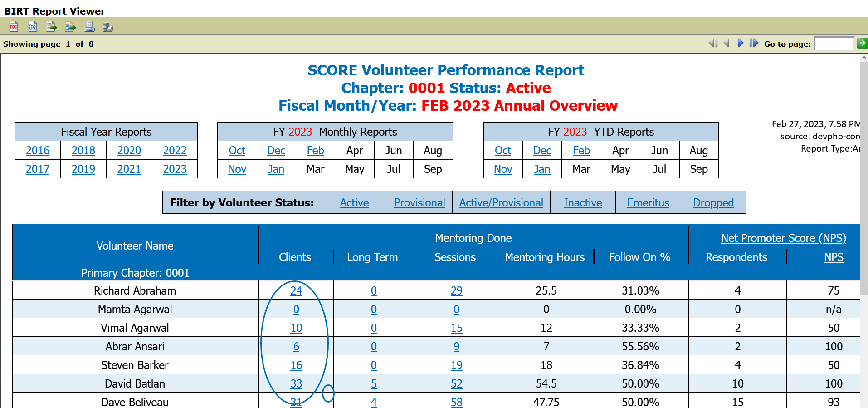
Task: Click the print on server icon
Action: (108, 27)
